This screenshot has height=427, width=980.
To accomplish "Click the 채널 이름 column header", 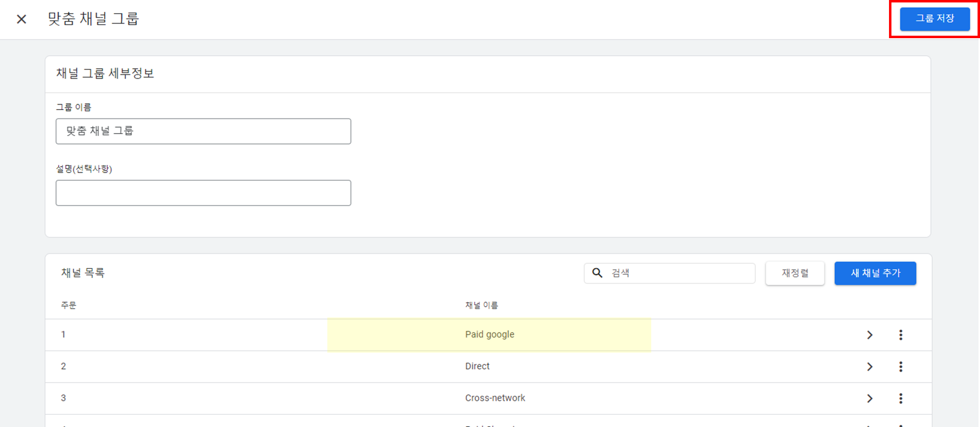I will pyautogui.click(x=481, y=305).
